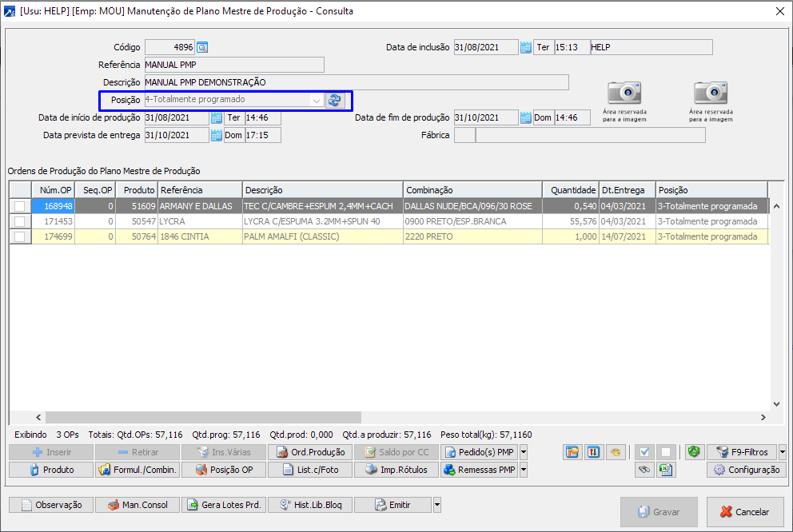The height and width of the screenshot is (532, 793).
Task: Click the grid scroll right arrow
Action: (x=763, y=417)
